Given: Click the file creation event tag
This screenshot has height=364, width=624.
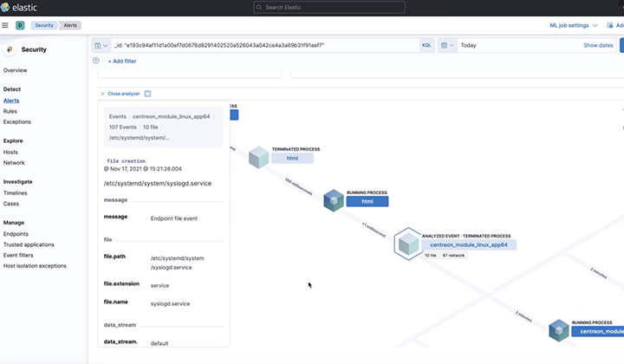Looking at the screenshot, I should (127, 161).
